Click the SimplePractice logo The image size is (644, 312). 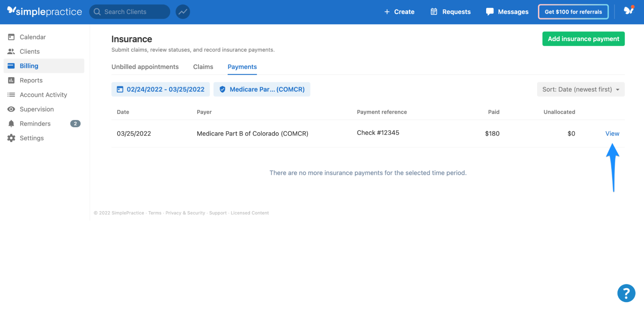click(44, 11)
